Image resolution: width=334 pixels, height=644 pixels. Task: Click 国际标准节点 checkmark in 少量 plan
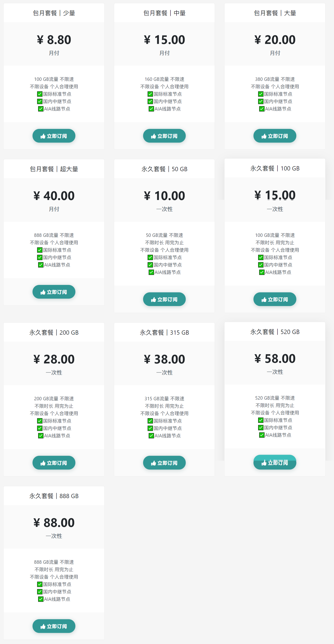point(40,94)
